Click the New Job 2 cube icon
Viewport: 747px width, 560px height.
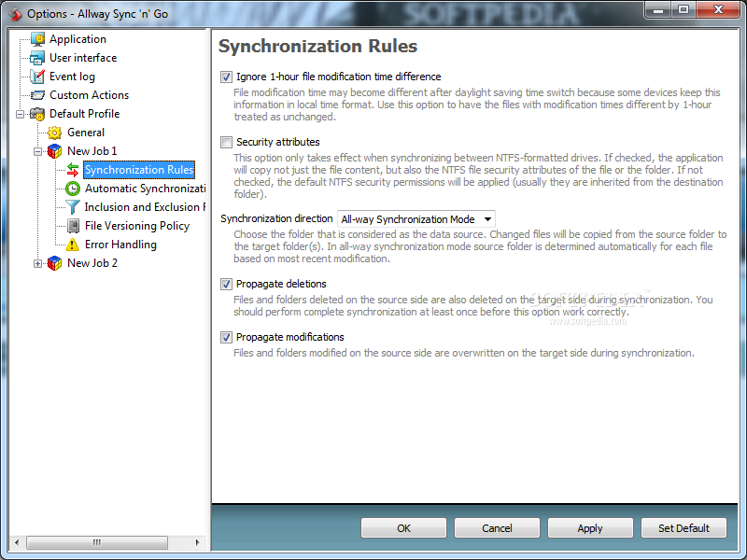pyautogui.click(x=55, y=263)
